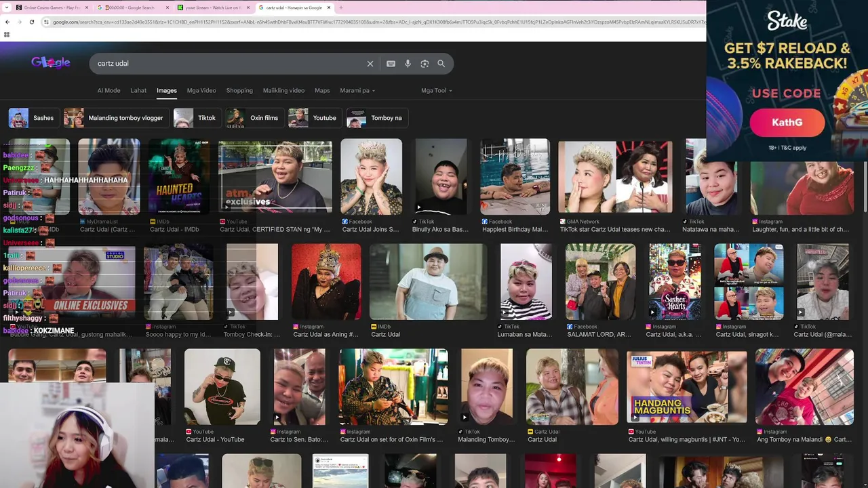Open Lumaban sa Mata... TikTok thumbnail
This screenshot has height=488, width=868.
click(x=526, y=281)
